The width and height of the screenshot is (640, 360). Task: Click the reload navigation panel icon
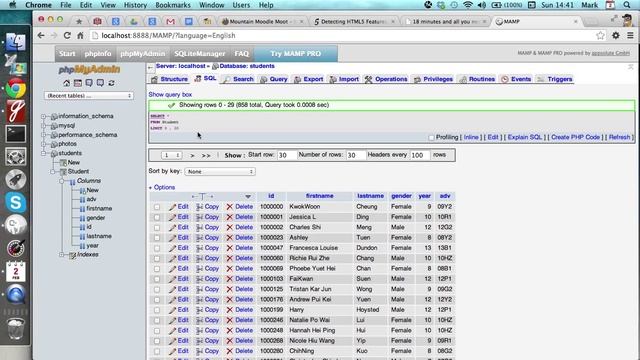point(111,83)
